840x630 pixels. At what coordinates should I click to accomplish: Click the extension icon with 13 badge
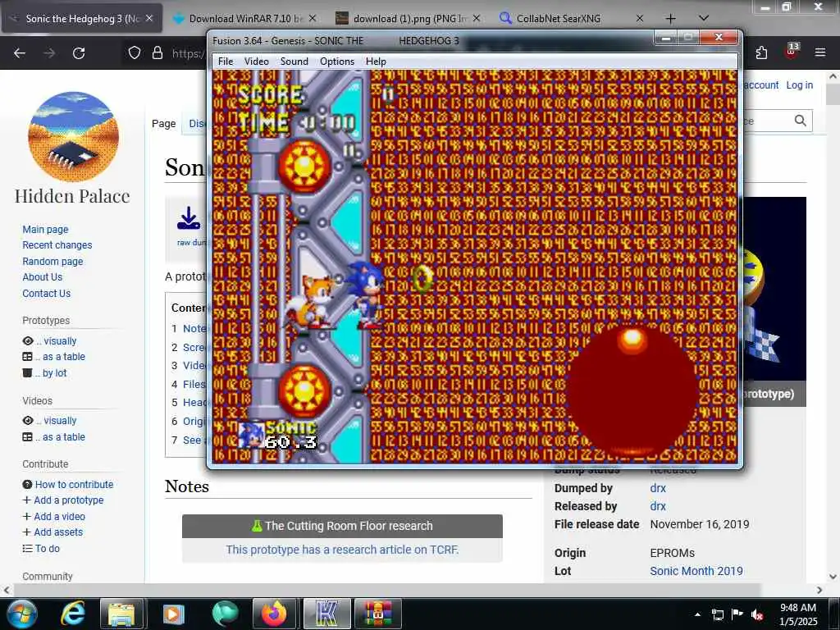pyautogui.click(x=792, y=52)
